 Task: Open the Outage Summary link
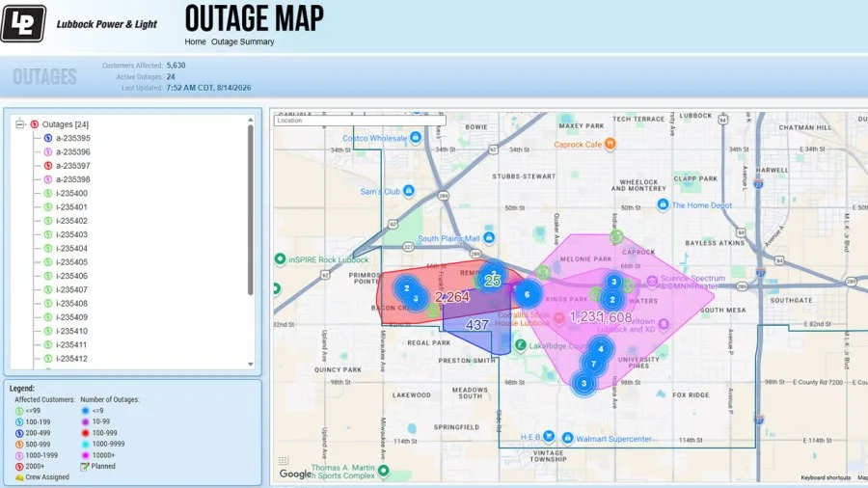[x=242, y=41]
